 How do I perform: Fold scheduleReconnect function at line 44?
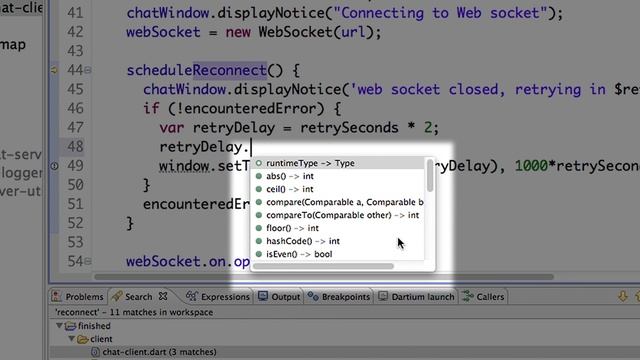88,70
